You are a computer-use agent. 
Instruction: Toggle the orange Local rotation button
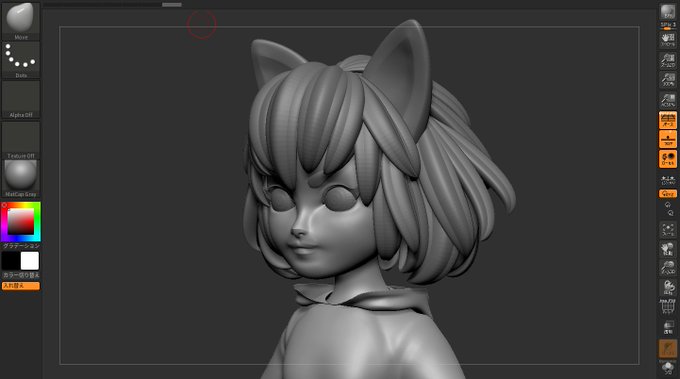click(668, 159)
